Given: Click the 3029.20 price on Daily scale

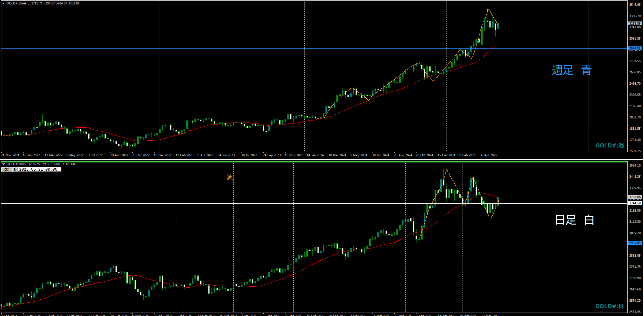Looking at the screenshot, I should (x=635, y=233).
